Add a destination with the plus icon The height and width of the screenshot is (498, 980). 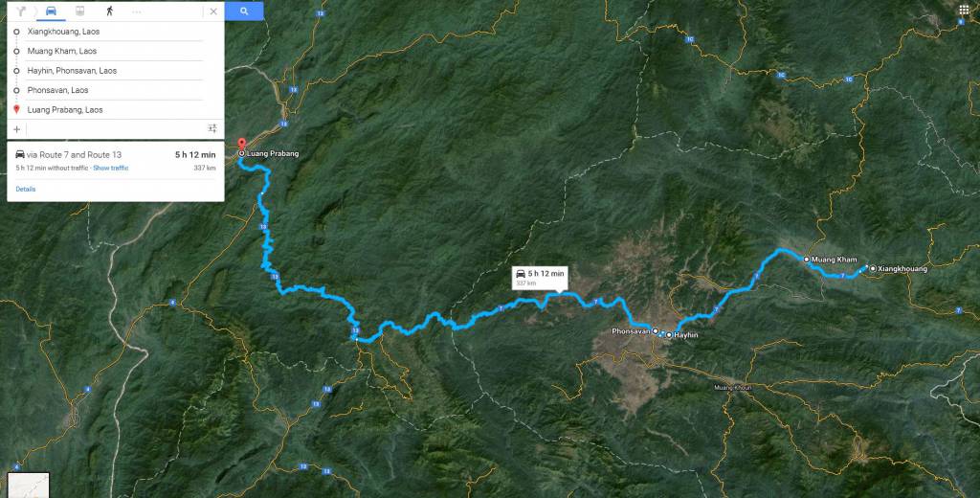17,129
